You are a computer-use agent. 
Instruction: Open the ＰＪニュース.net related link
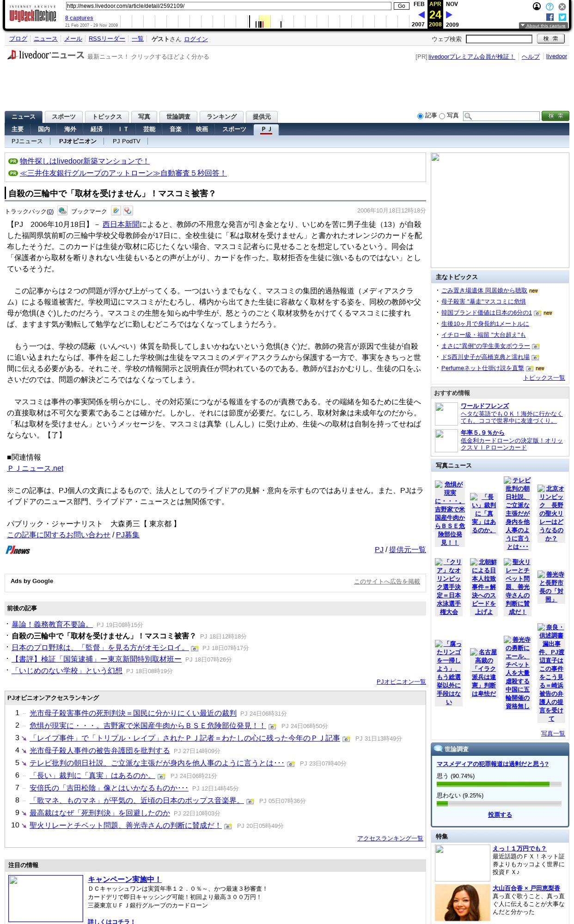[35, 468]
